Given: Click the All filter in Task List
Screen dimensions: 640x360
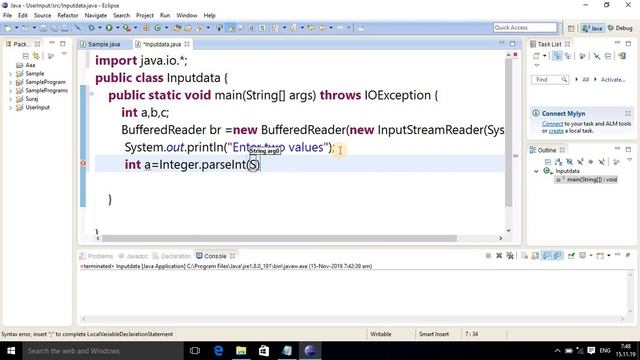Looking at the screenshot, I should 585,80.
